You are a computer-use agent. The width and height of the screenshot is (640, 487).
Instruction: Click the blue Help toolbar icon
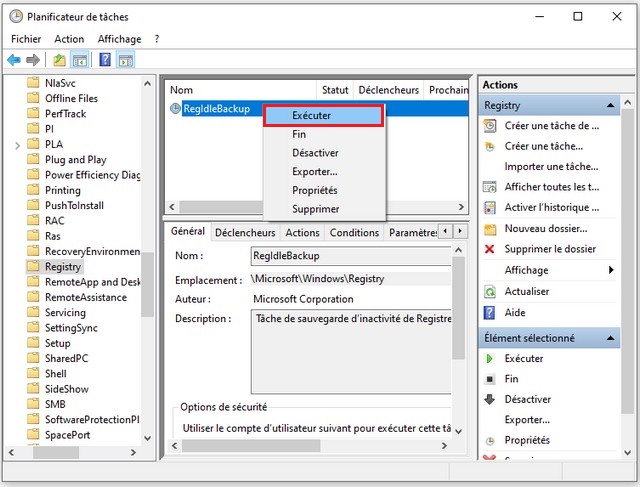[x=105, y=60]
